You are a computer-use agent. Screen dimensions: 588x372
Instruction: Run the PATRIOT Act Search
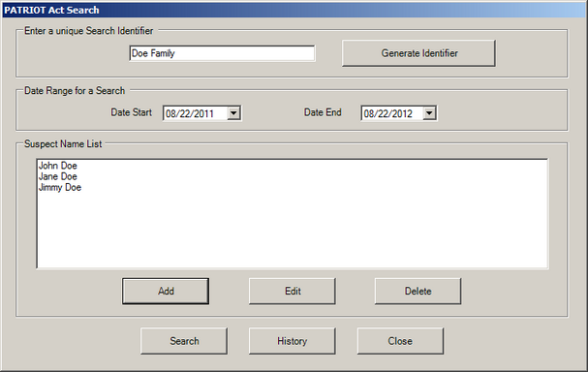click(184, 341)
